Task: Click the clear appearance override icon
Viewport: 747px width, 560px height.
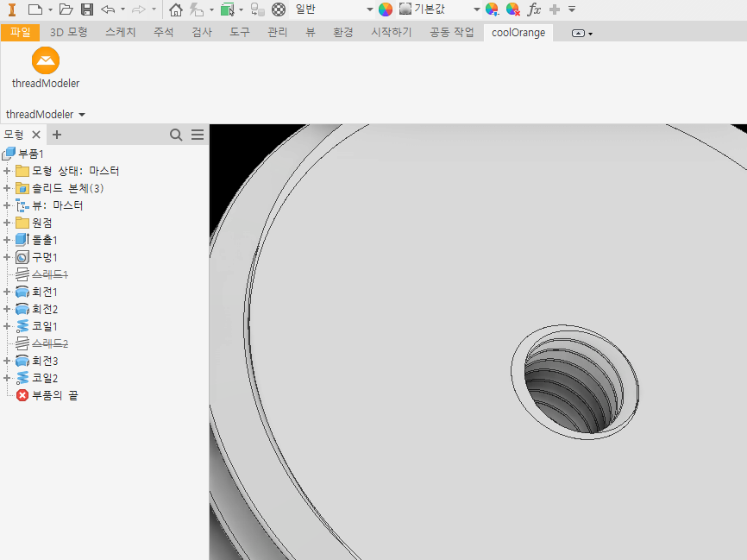Action: click(x=512, y=9)
